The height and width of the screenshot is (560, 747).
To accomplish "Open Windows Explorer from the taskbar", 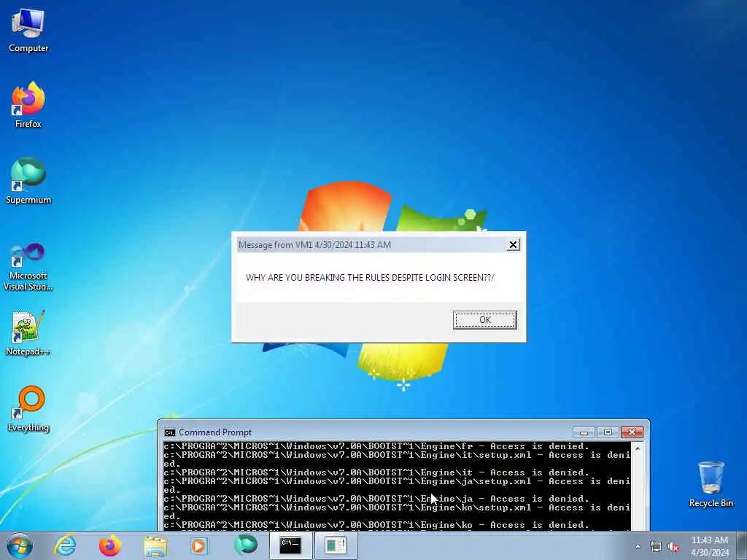I will [x=155, y=545].
